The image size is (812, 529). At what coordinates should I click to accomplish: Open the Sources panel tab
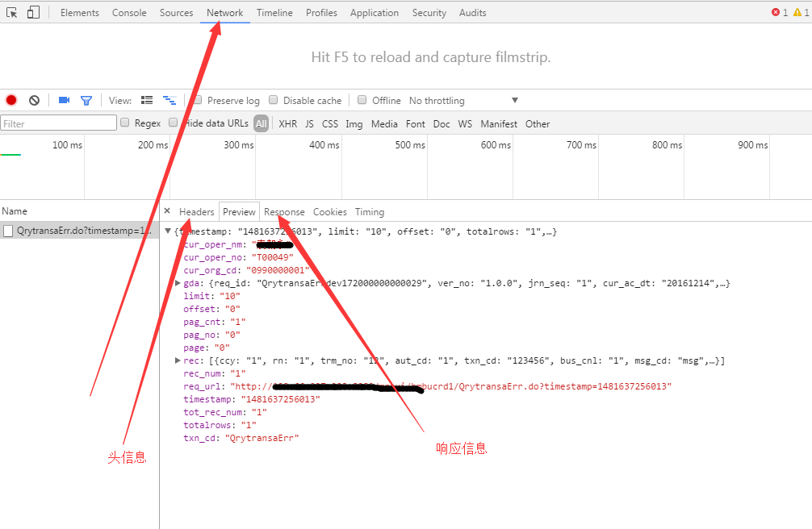[176, 13]
